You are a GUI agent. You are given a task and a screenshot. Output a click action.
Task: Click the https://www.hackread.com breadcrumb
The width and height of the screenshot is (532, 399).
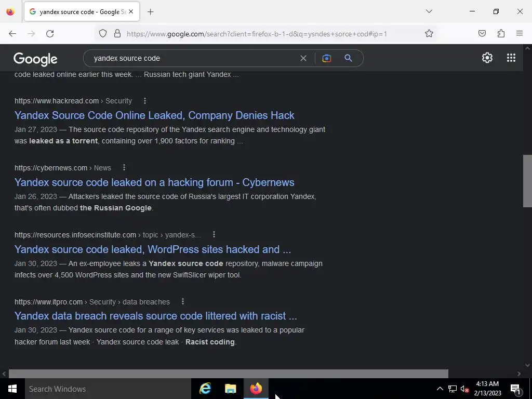tap(57, 101)
